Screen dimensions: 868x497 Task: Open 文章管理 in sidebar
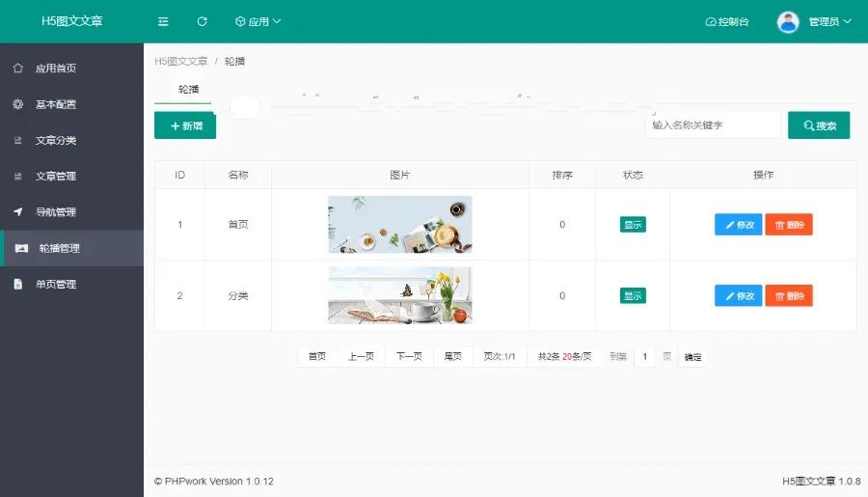[x=72, y=177]
